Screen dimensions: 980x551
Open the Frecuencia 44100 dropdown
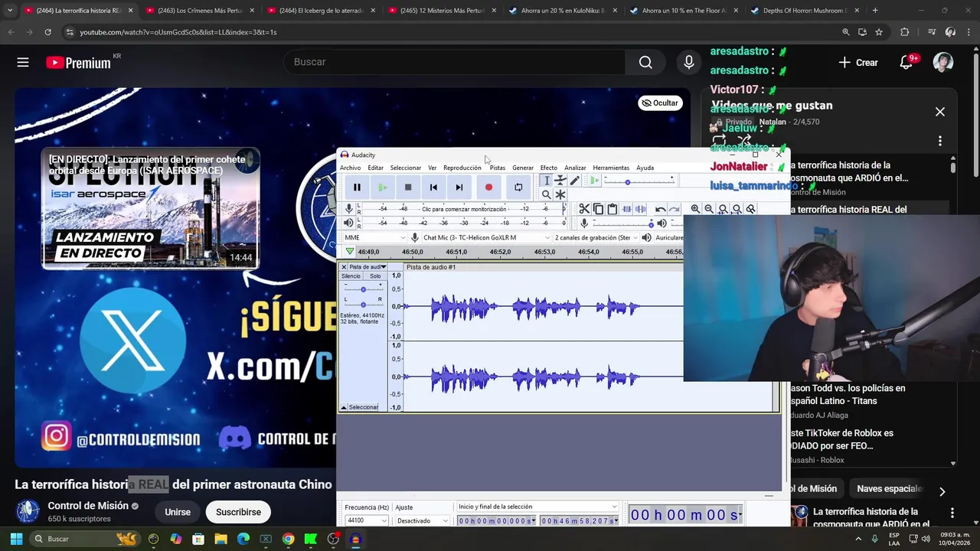tap(367, 520)
